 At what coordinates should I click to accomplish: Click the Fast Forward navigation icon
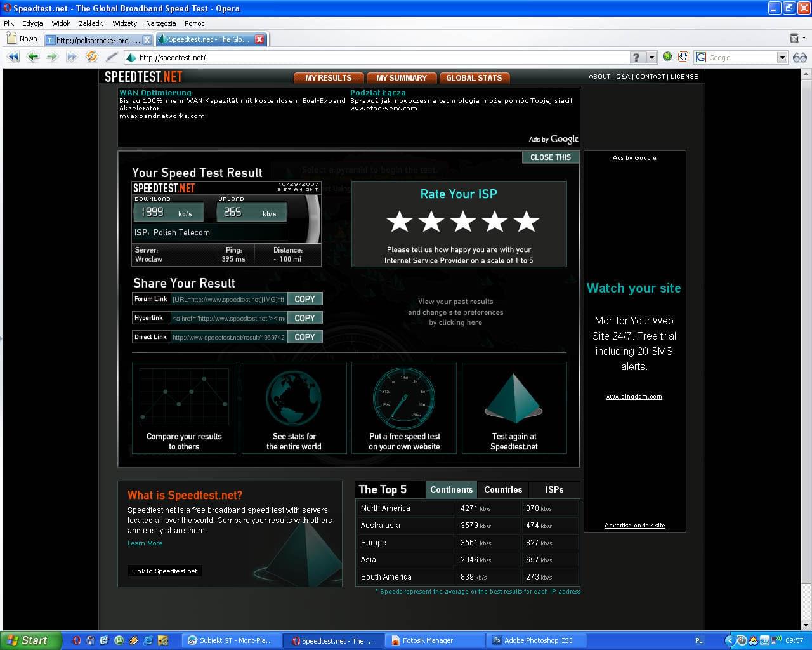pyautogui.click(x=72, y=57)
